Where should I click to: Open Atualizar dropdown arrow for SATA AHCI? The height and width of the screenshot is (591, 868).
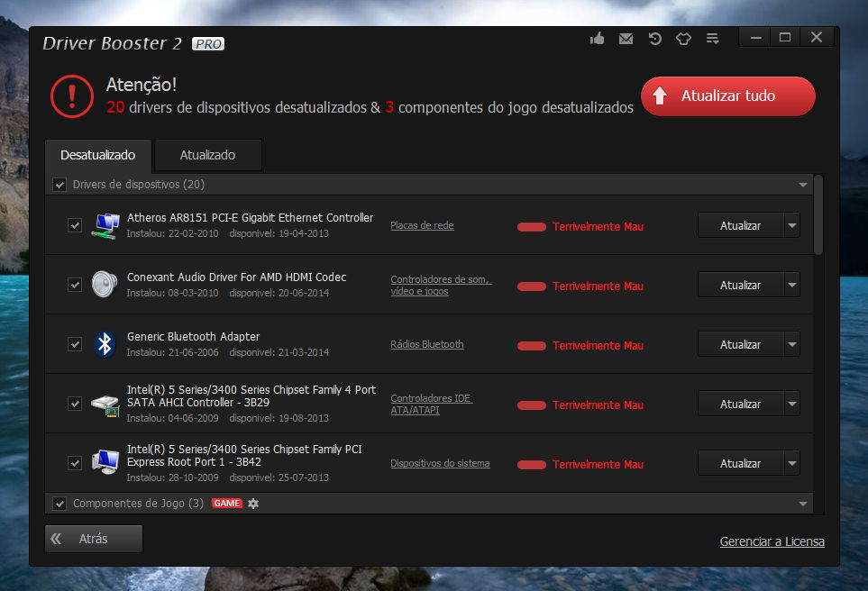point(792,404)
